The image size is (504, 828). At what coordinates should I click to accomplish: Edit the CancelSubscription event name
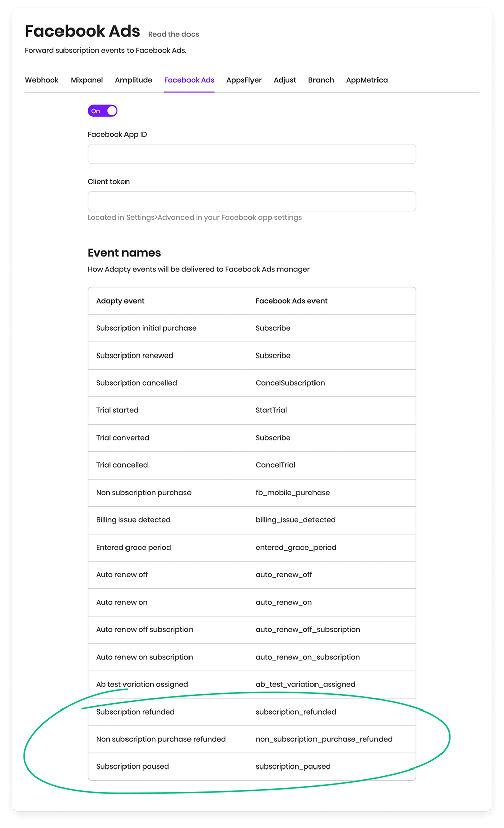click(x=290, y=383)
